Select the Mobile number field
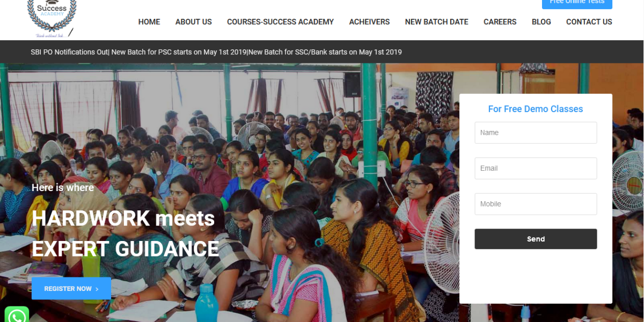Image resolution: width=644 pixels, height=322 pixels. click(x=536, y=204)
